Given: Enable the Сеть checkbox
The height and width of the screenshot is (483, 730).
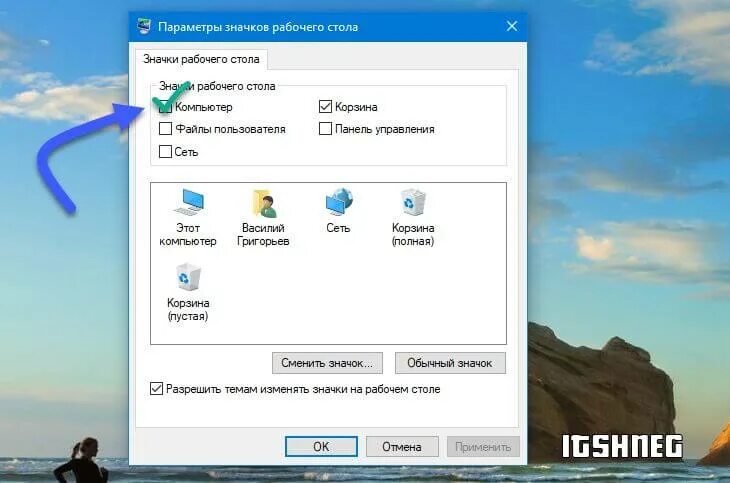Looking at the screenshot, I should coord(165,151).
